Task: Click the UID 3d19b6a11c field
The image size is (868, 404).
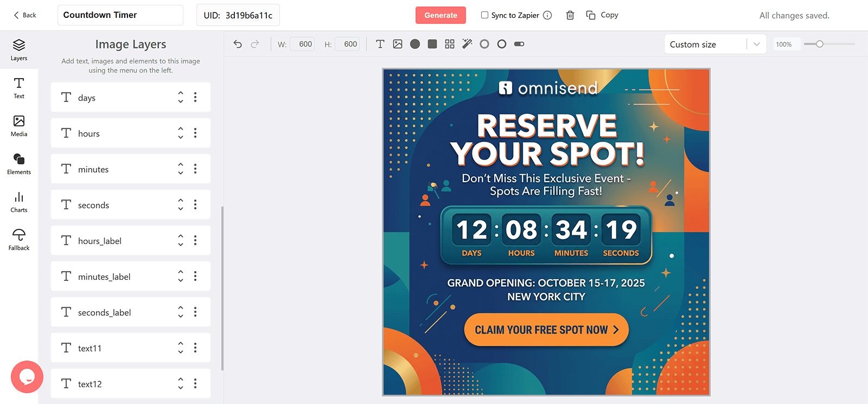Action: 238,15
